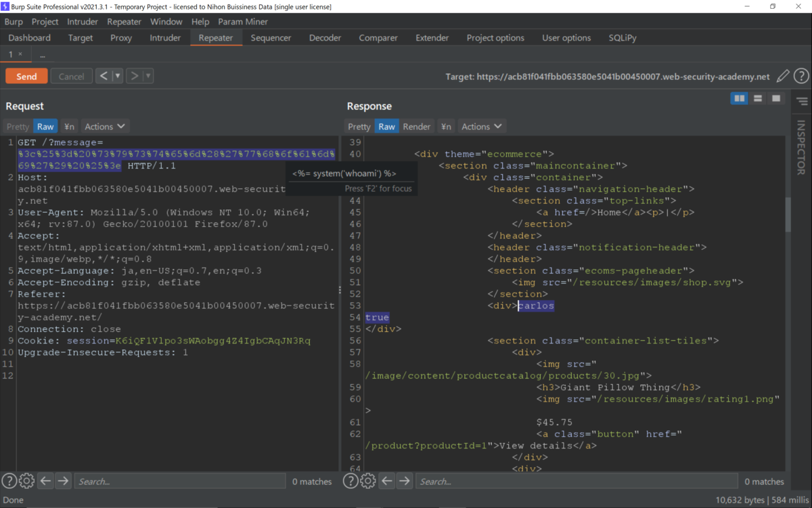Click the edit target pencil icon
Screen dimensions: 812x508
tap(783, 77)
